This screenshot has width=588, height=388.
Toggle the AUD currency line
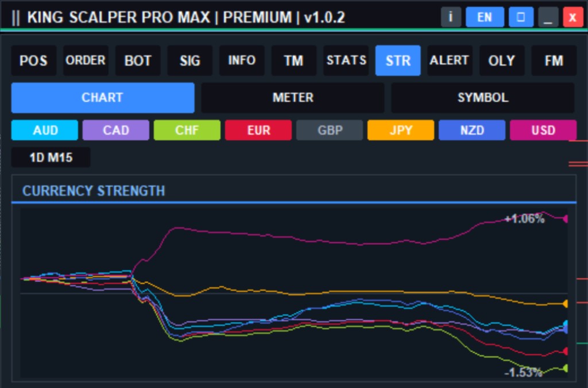click(x=45, y=130)
